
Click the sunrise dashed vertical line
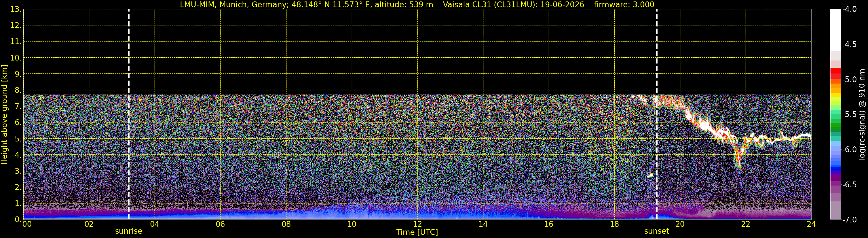[x=129, y=114]
